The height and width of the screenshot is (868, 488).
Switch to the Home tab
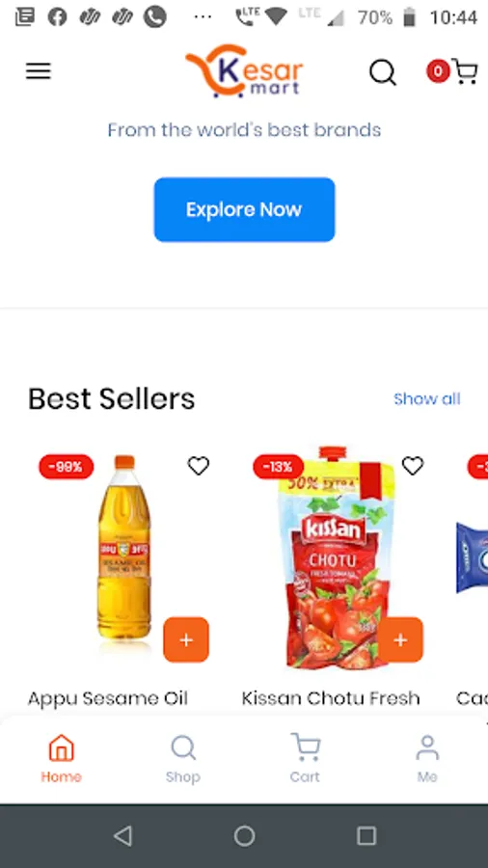click(61, 758)
